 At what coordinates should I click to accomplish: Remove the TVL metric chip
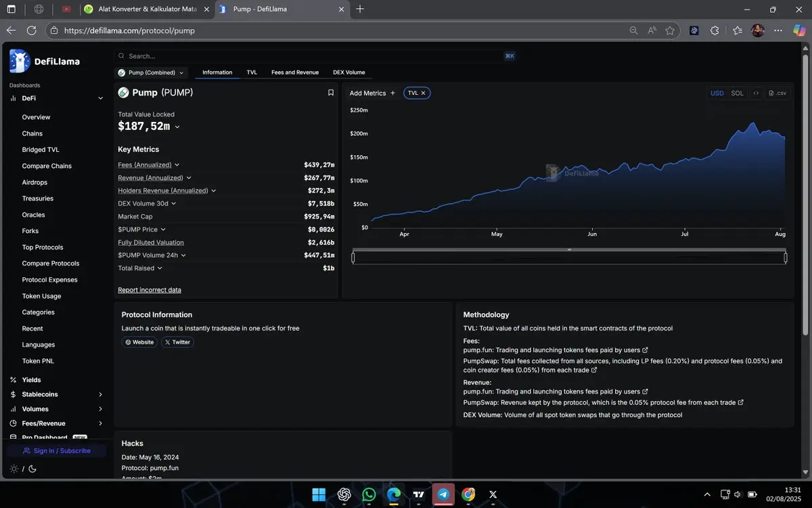424,93
